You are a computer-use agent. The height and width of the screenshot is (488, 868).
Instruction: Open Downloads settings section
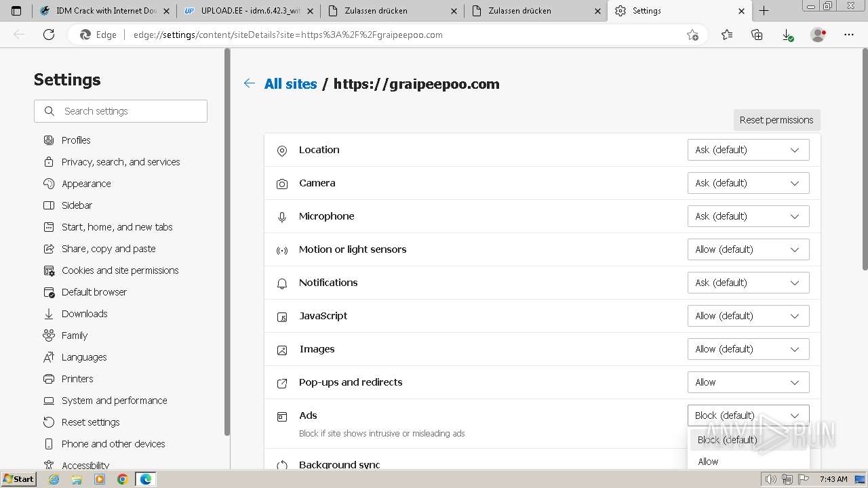(84, 314)
